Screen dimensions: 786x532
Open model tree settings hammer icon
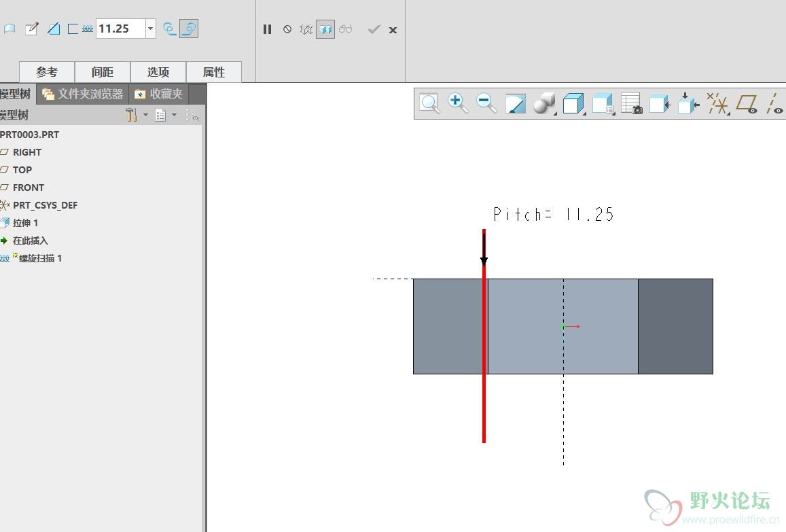pos(131,115)
